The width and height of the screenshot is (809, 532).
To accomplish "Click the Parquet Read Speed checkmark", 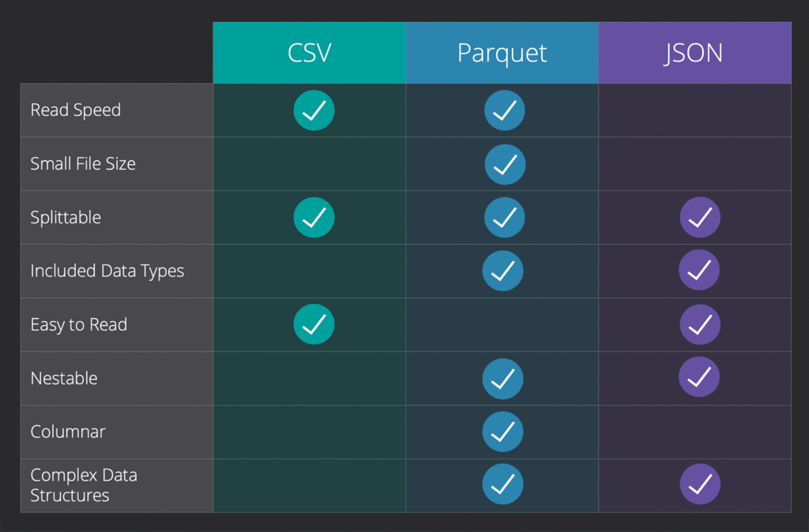I will (505, 111).
